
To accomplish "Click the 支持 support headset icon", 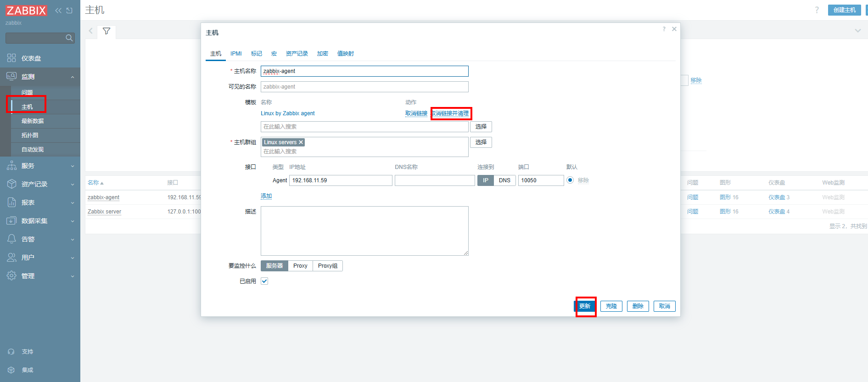I will click(11, 352).
